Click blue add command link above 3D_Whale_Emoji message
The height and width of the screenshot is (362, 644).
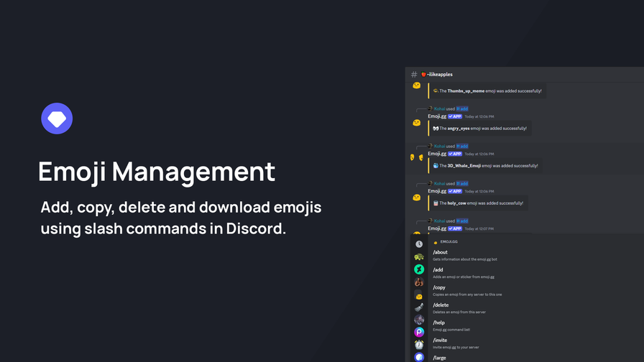(x=462, y=146)
